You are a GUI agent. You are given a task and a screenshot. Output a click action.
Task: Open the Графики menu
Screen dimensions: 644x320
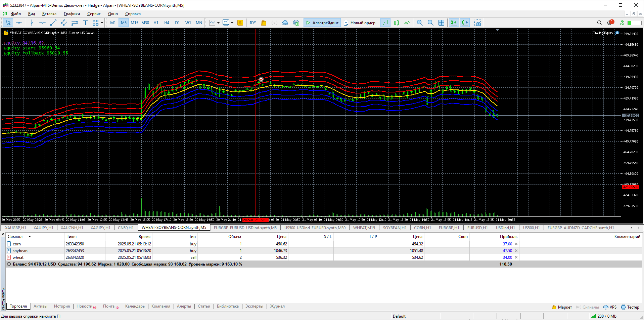(72, 14)
